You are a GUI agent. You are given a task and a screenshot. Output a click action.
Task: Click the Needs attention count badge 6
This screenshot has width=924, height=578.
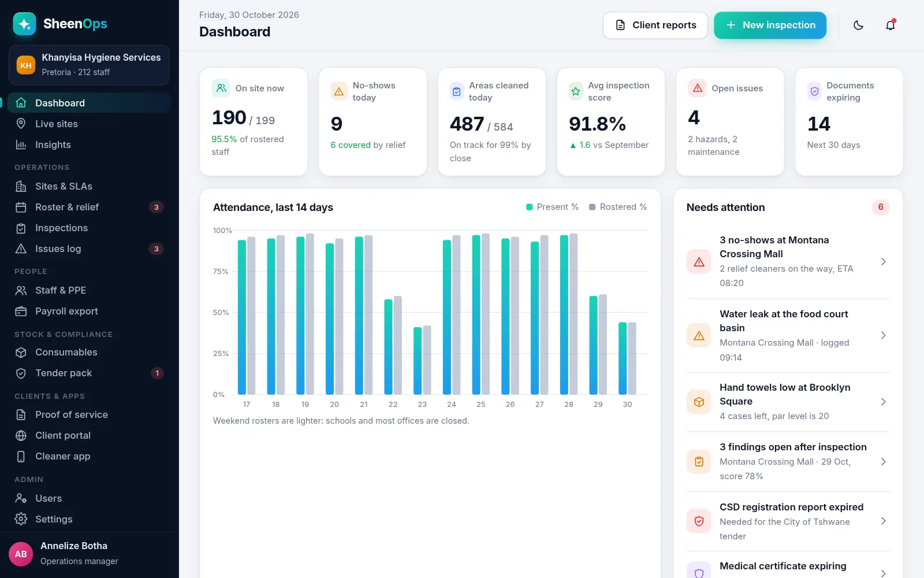[x=881, y=207]
